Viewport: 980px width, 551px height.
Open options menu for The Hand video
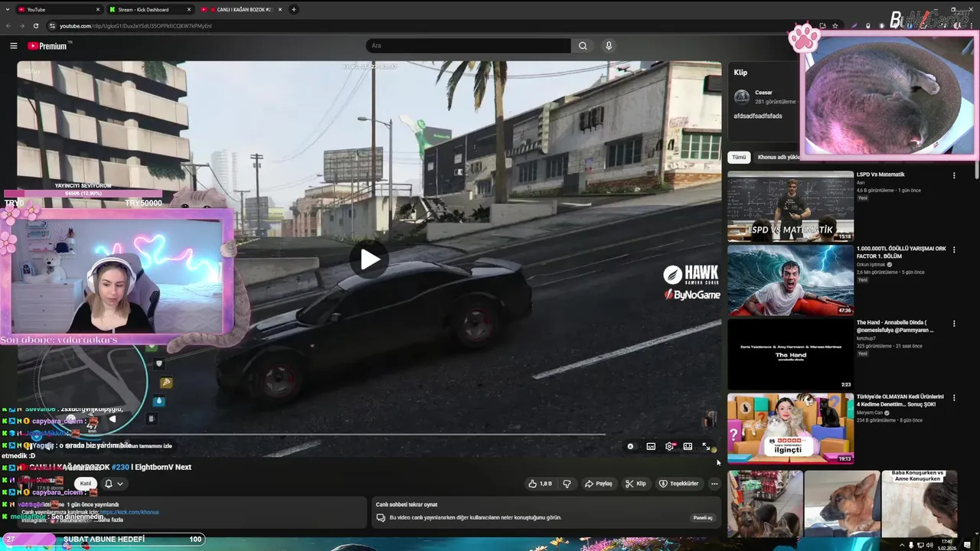point(954,324)
